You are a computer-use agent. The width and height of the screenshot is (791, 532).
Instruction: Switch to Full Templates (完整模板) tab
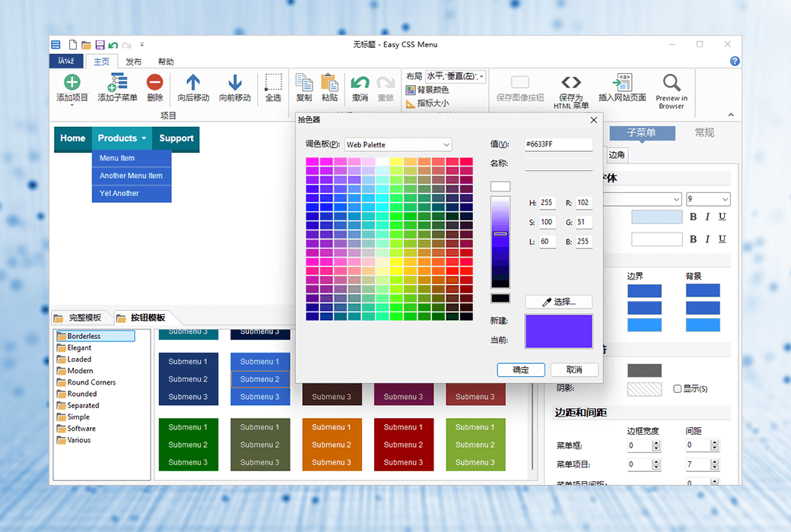point(79,318)
